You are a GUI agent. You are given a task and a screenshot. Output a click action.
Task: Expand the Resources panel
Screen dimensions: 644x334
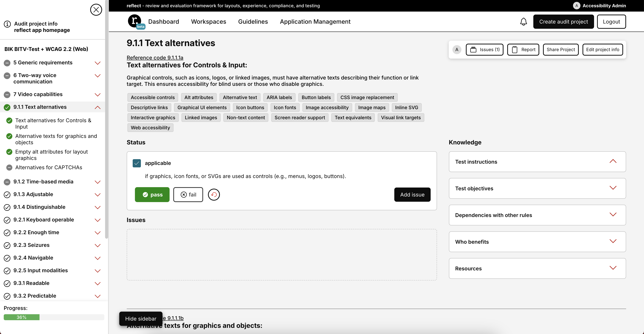coord(537,268)
